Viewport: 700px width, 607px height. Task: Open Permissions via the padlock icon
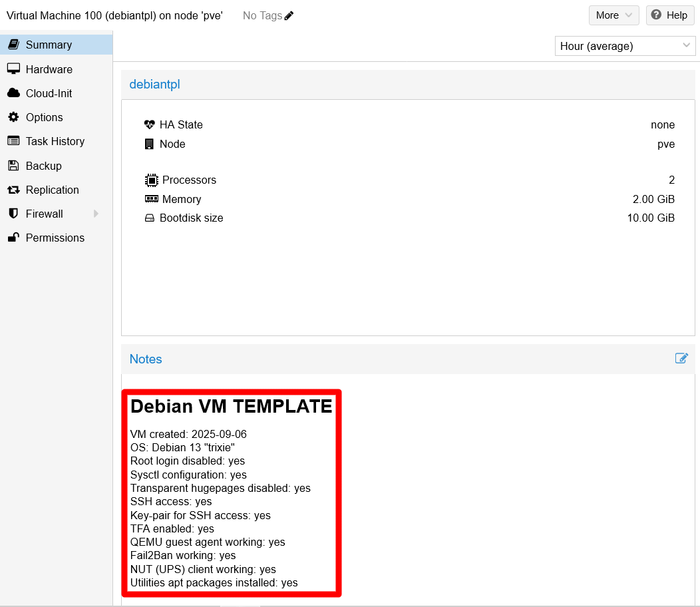pyautogui.click(x=14, y=238)
